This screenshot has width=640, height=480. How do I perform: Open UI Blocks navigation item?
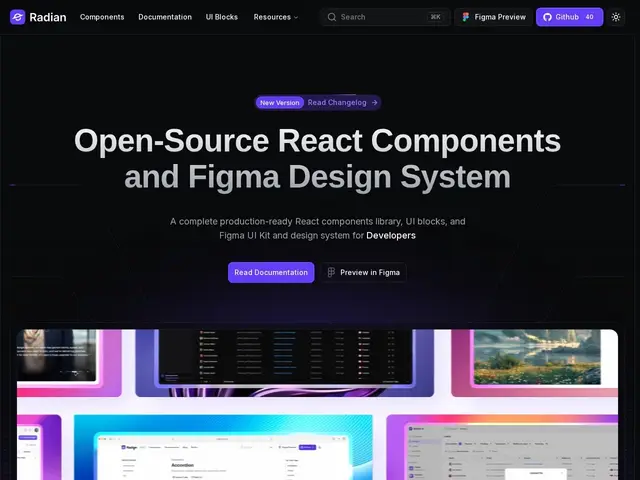coord(222,17)
